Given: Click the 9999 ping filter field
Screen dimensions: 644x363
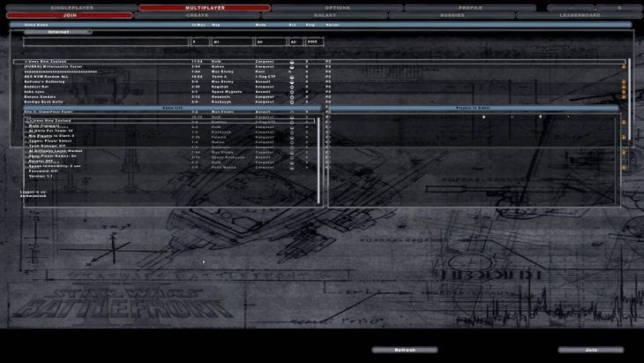Looking at the screenshot, I should pos(314,42).
